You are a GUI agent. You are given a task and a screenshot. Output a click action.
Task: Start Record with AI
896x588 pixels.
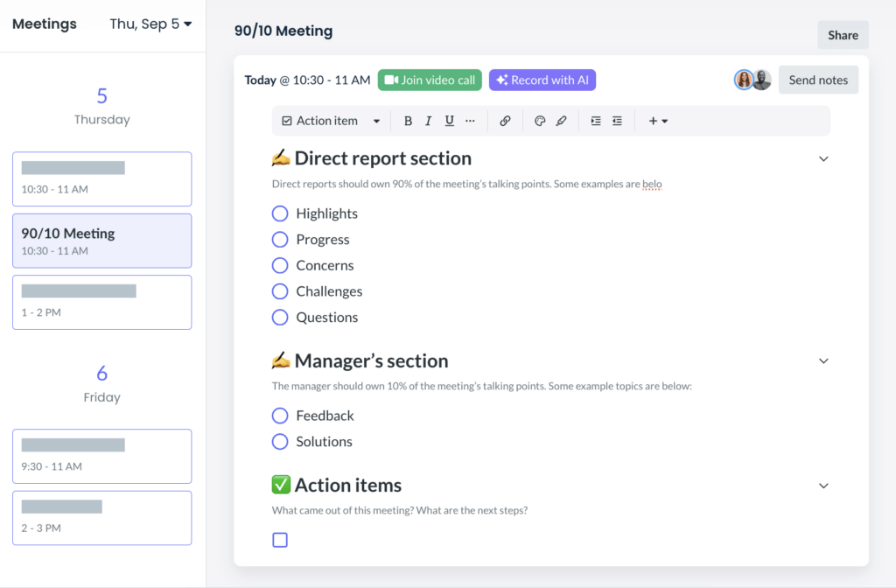542,80
